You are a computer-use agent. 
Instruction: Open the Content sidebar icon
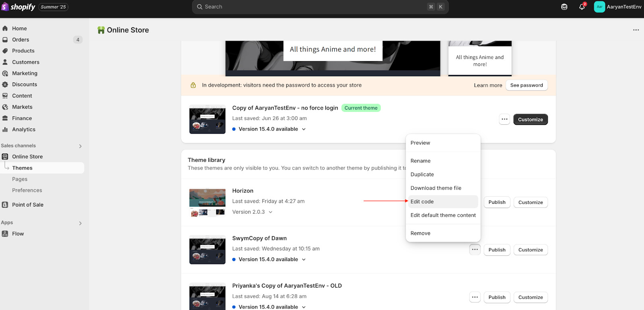[5, 96]
